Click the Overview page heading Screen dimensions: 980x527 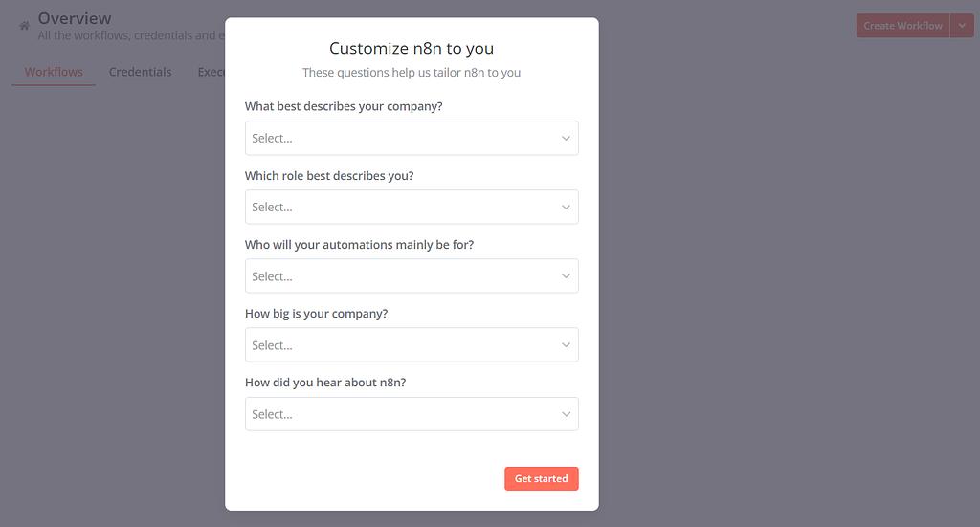[x=75, y=18]
